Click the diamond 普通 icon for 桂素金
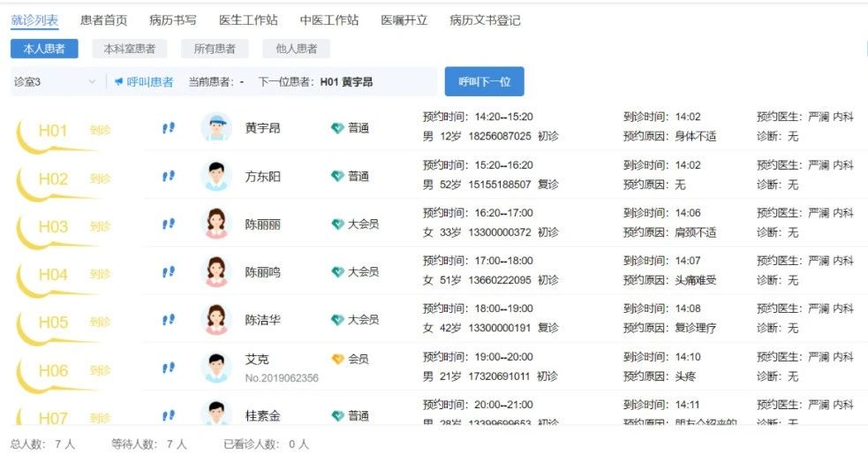The width and height of the screenshot is (868, 456). pyautogui.click(x=337, y=415)
